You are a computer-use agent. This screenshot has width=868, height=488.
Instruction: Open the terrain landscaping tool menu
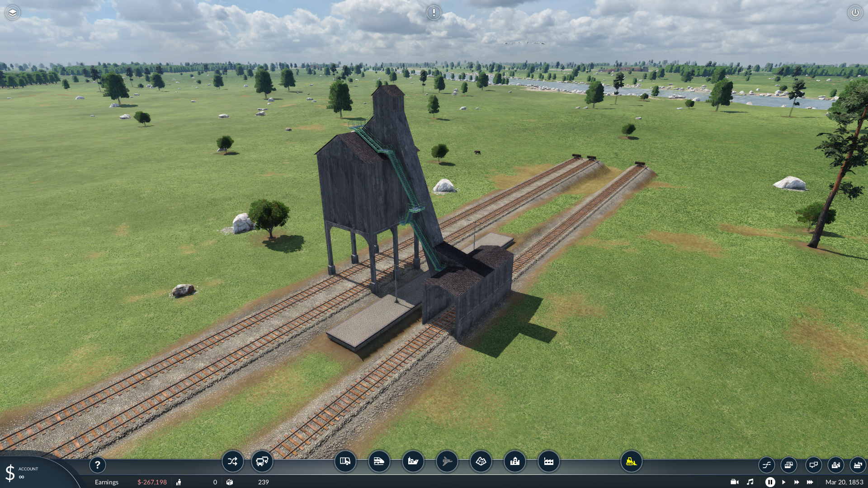[x=481, y=461]
